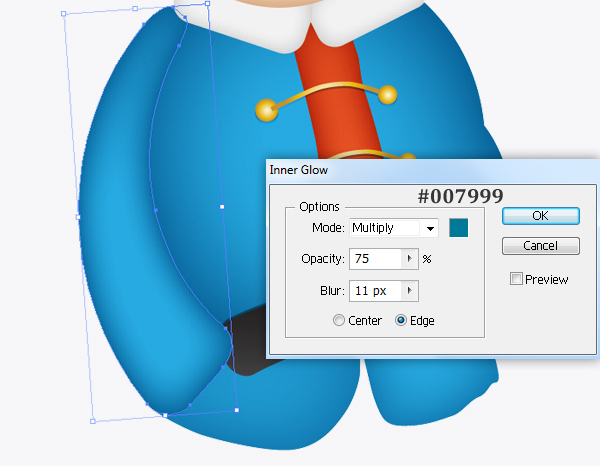
Task: Open the Blur slider arrow
Action: pos(409,291)
